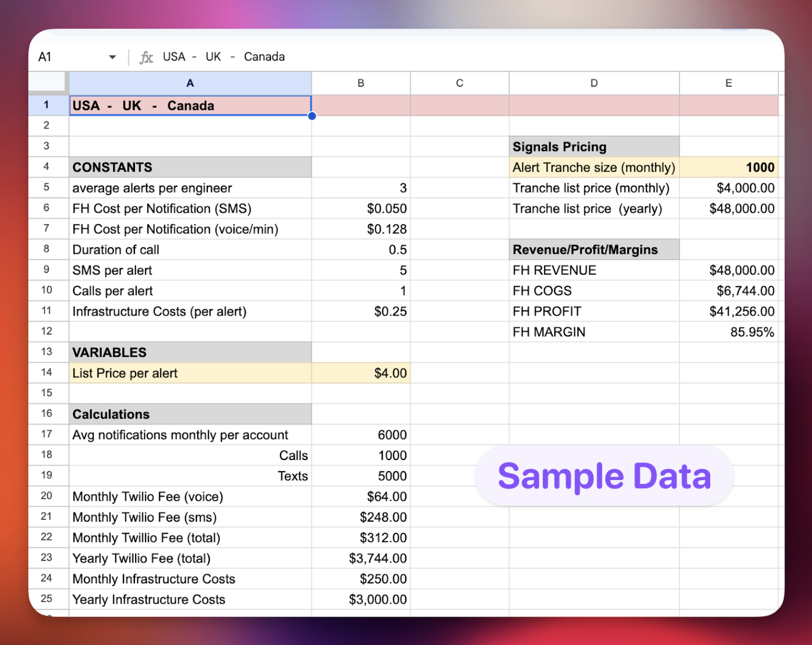
Task: Click 'average alerts per engineer' cell
Action: tap(190, 188)
